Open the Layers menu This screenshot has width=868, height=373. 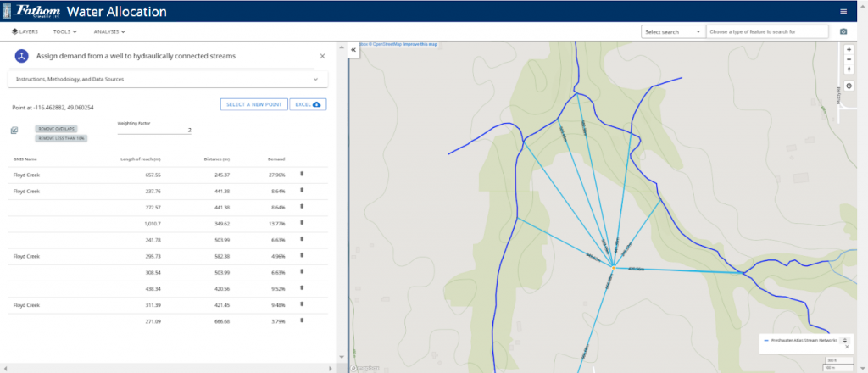pyautogui.click(x=25, y=32)
